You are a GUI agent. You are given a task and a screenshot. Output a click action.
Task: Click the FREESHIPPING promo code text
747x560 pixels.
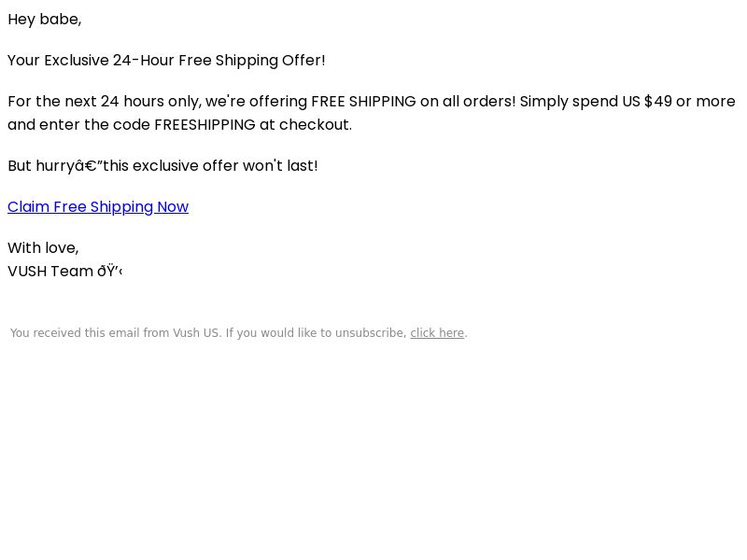(204, 125)
